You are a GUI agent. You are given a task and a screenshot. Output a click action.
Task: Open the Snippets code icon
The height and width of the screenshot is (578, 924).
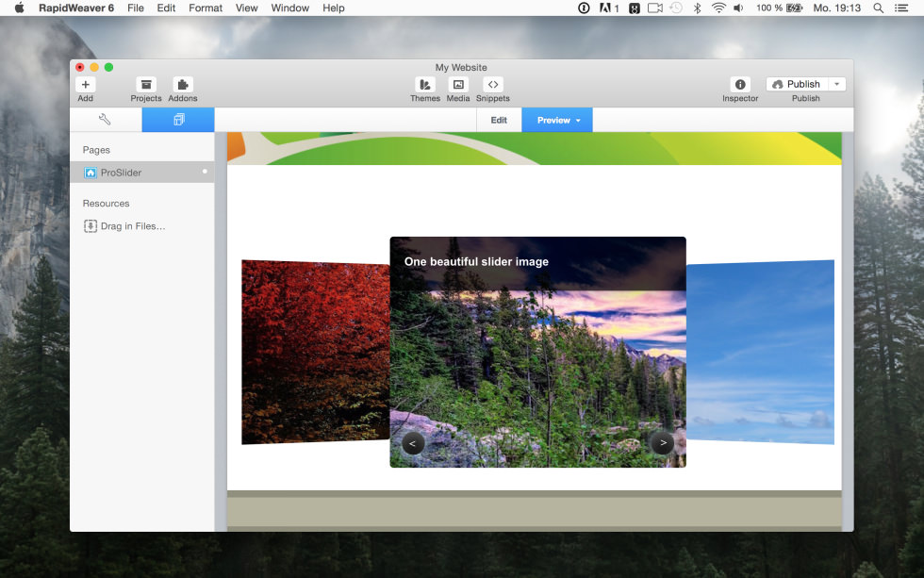pyautogui.click(x=492, y=85)
